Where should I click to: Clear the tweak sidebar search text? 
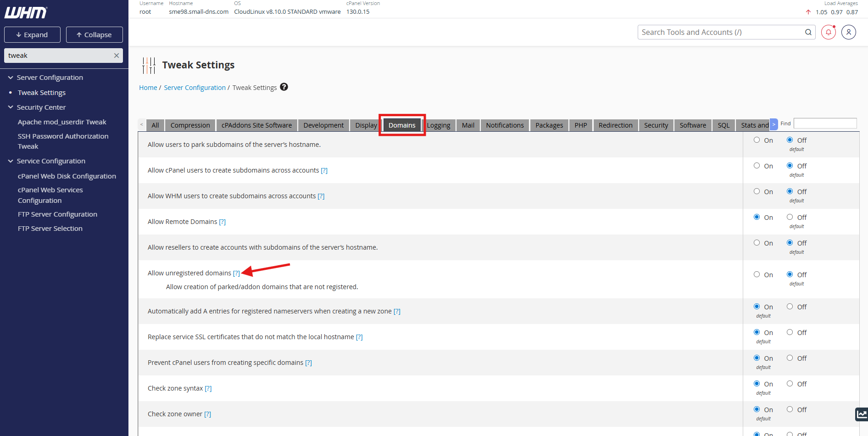(117, 56)
